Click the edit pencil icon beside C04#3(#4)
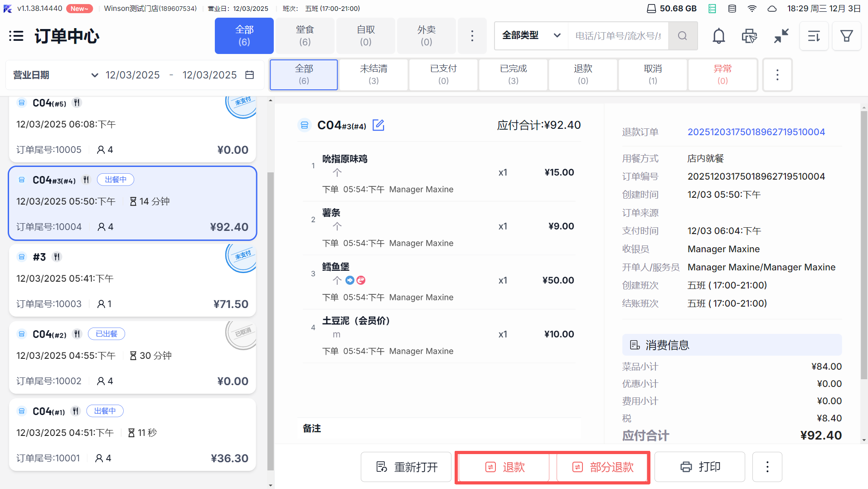The height and width of the screenshot is (489, 868). [x=378, y=125]
